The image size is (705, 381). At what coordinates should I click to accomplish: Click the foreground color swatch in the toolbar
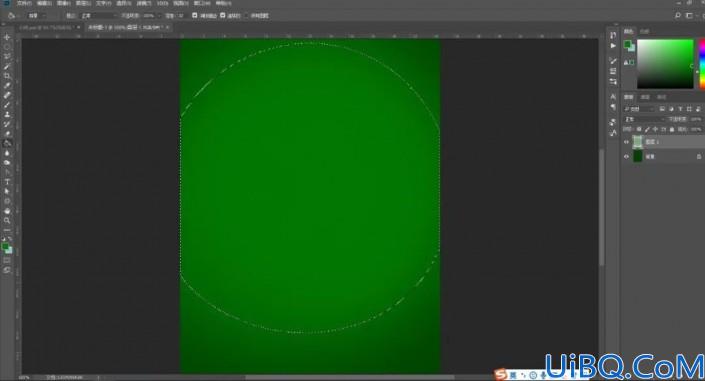tap(5, 247)
